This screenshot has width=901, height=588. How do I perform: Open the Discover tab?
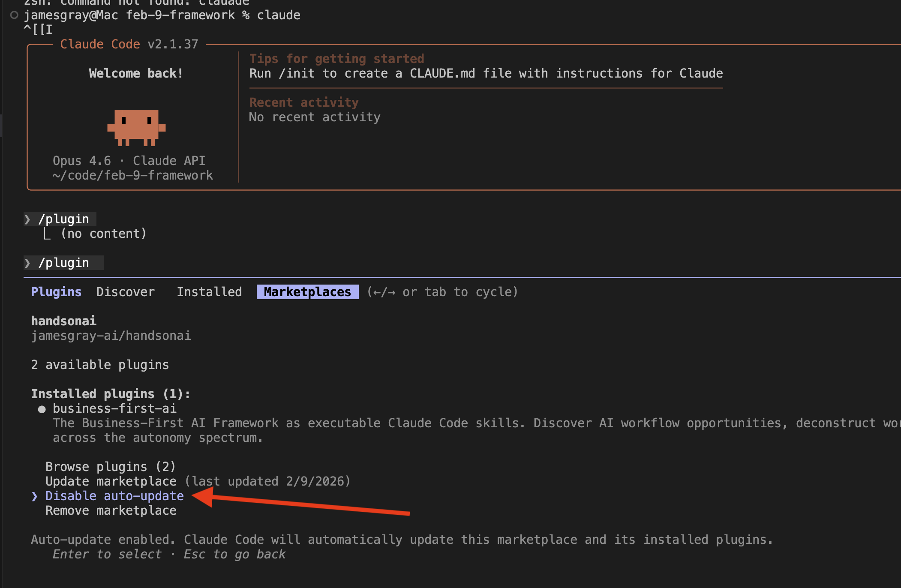pyautogui.click(x=125, y=292)
